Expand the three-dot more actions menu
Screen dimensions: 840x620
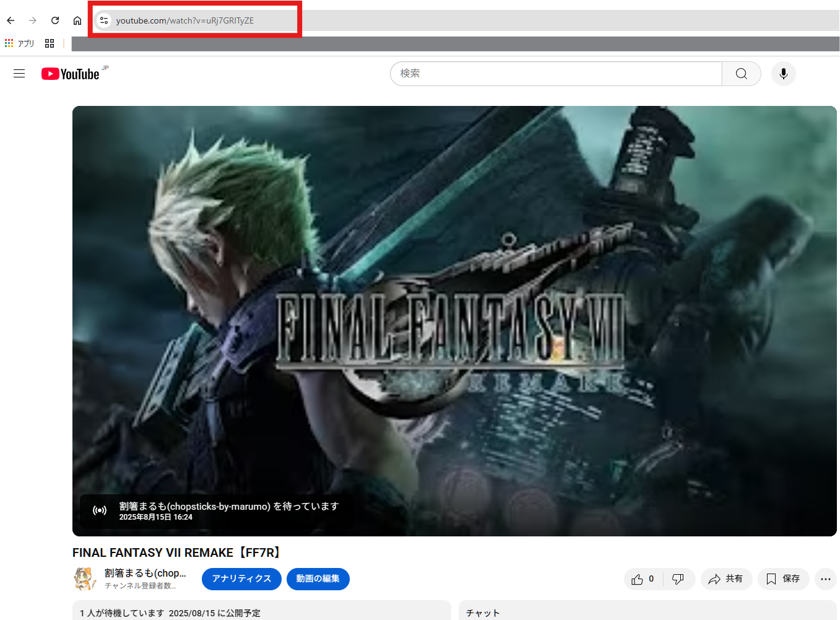[825, 579]
